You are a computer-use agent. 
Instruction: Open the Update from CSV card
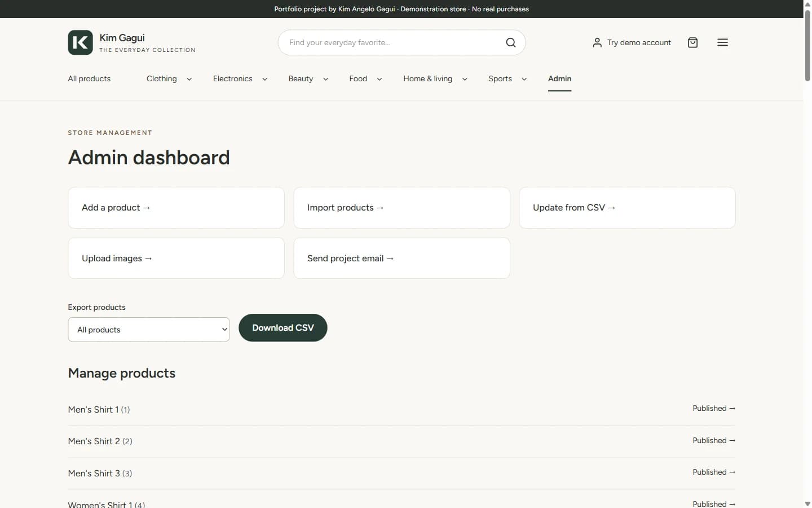627,208
